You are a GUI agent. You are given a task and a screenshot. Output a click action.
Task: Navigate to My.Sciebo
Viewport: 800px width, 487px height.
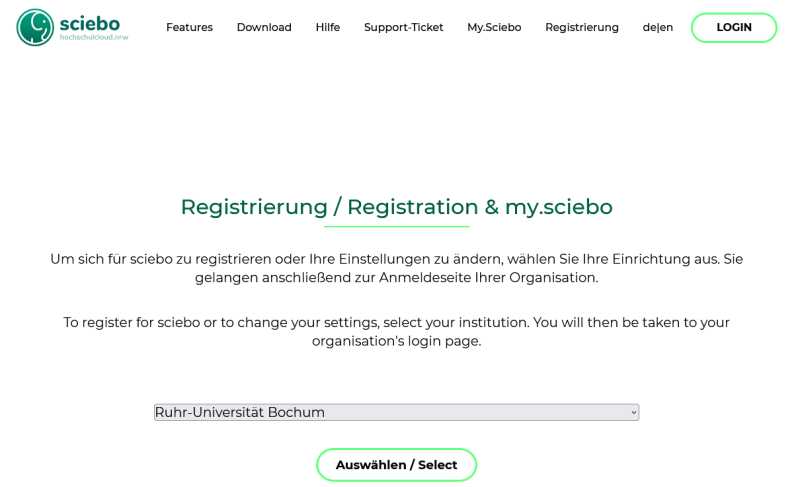click(494, 27)
